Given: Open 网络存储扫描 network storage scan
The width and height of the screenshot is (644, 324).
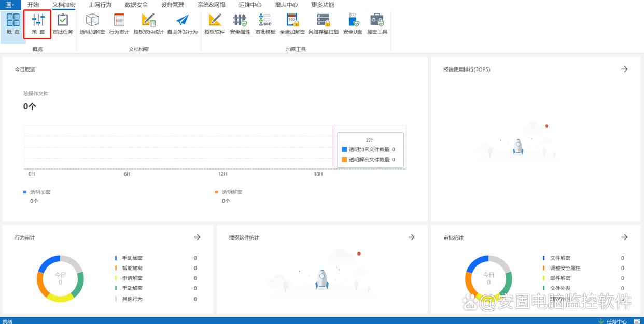Looking at the screenshot, I should 324,24.
